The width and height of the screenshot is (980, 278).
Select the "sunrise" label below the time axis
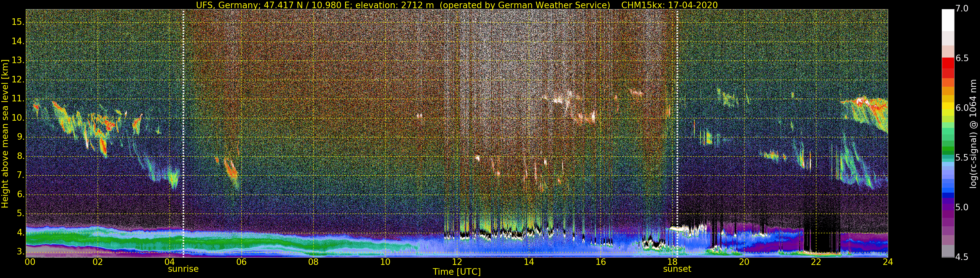click(x=183, y=269)
